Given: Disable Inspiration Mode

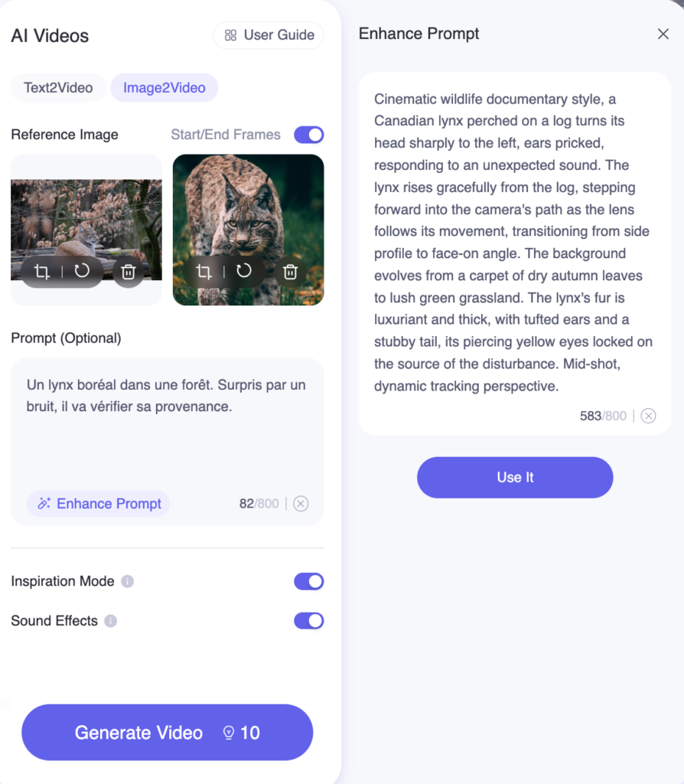Looking at the screenshot, I should pyautogui.click(x=309, y=582).
